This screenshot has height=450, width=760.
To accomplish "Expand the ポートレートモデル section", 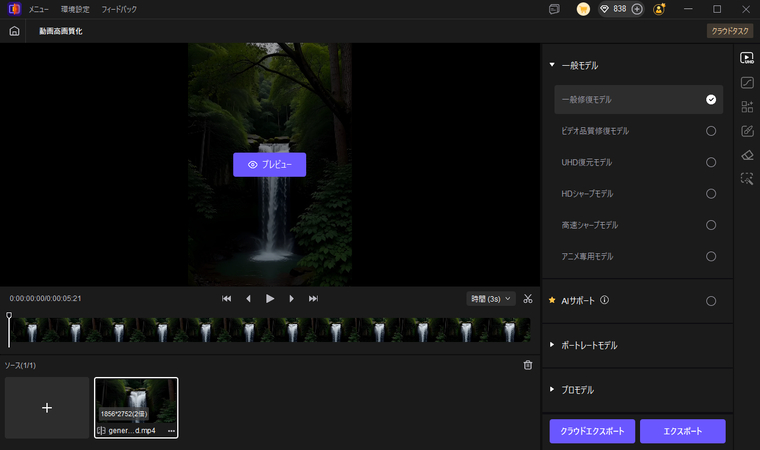I will pyautogui.click(x=552, y=345).
